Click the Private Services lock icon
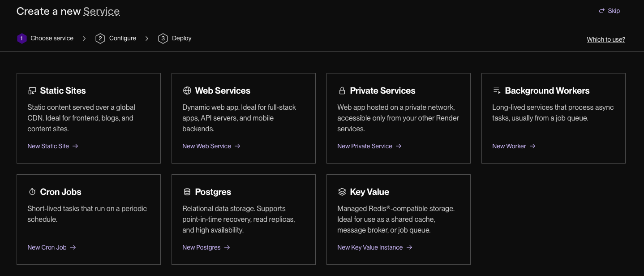The image size is (644, 276). [342, 91]
